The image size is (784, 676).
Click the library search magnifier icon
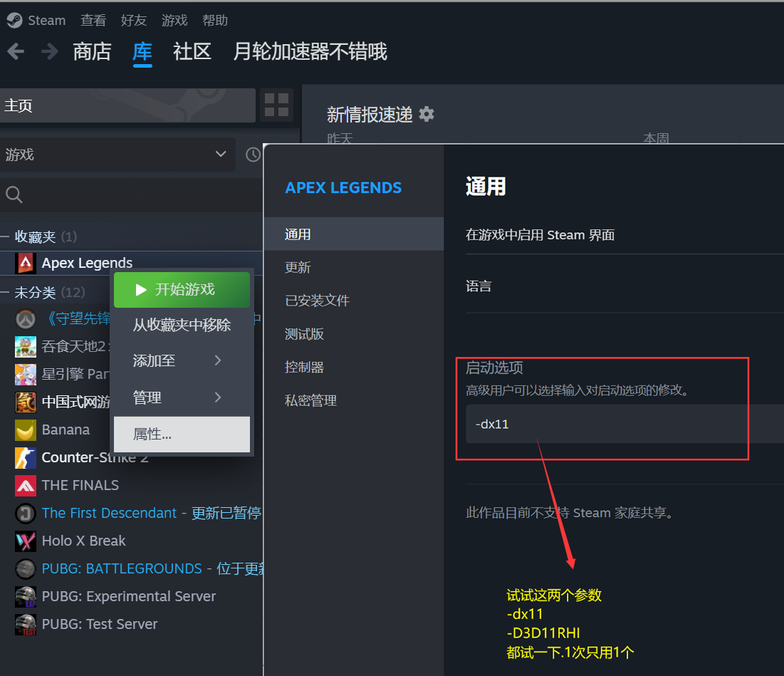coord(14,194)
